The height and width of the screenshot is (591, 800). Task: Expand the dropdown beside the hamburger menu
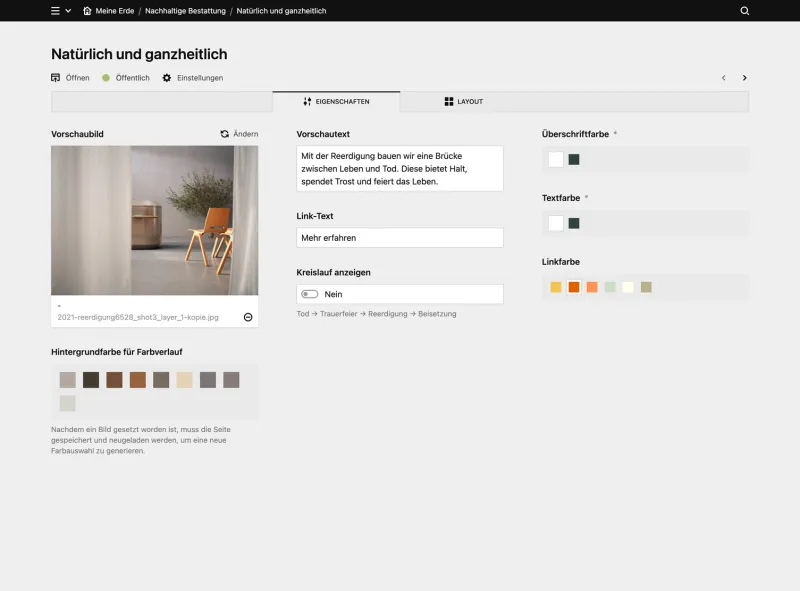point(67,11)
